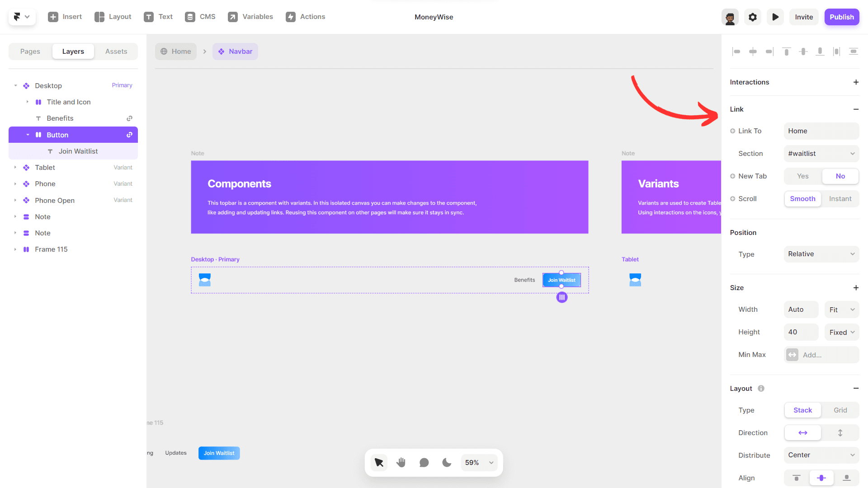Expand the Tablet variant layer
Viewport: 868px width, 488px height.
click(15, 168)
